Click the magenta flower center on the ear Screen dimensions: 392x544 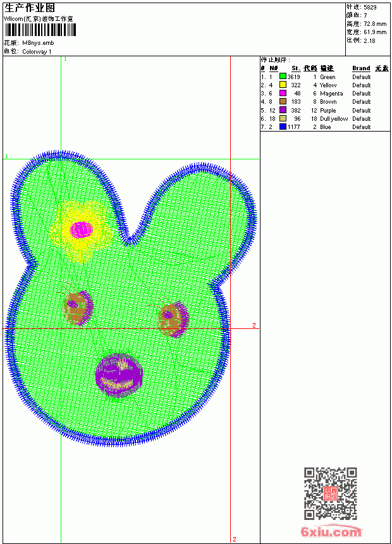(82, 230)
